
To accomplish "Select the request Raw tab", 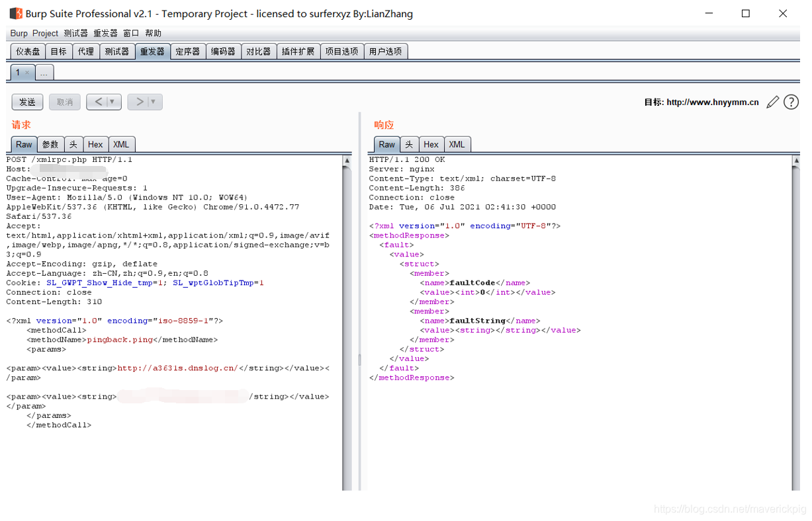I will (x=24, y=144).
